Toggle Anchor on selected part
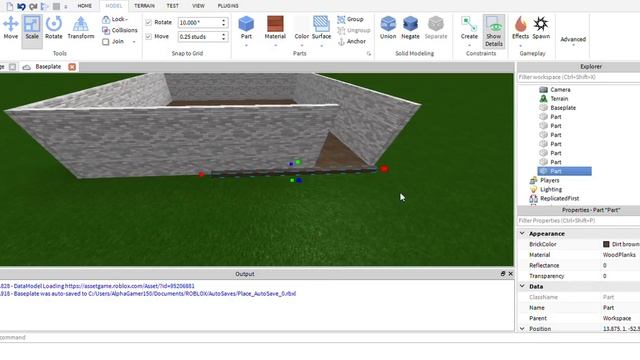 coord(351,41)
